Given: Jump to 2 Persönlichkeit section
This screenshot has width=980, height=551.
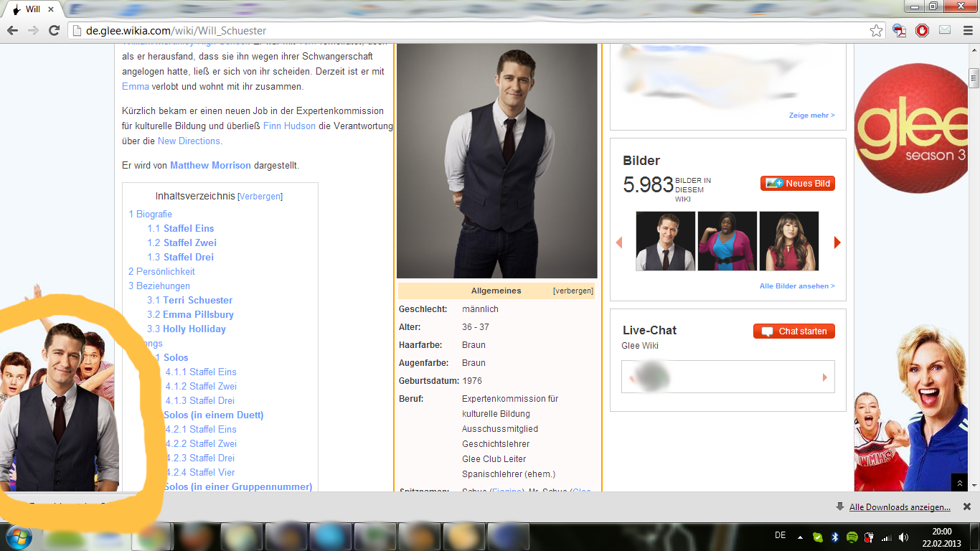Looking at the screenshot, I should click(161, 271).
